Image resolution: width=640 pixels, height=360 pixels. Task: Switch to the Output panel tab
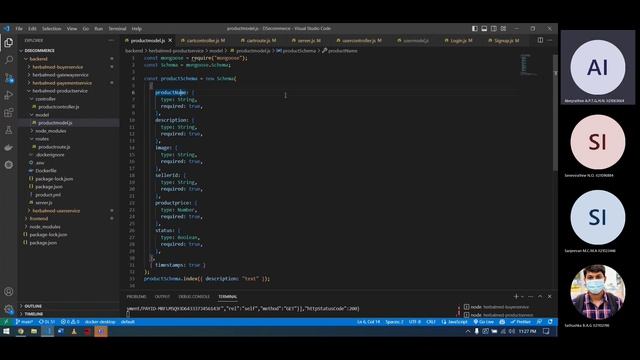(x=162, y=296)
